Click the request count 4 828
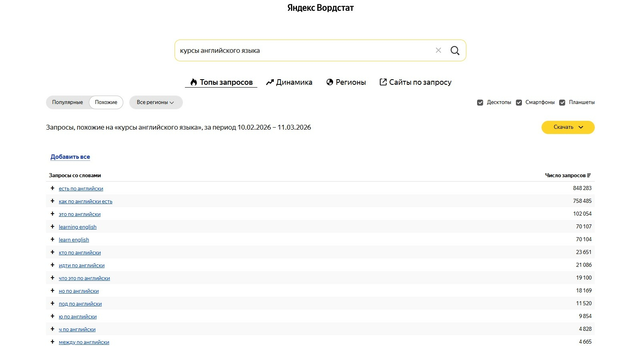This screenshot has width=644, height=348. click(x=585, y=329)
